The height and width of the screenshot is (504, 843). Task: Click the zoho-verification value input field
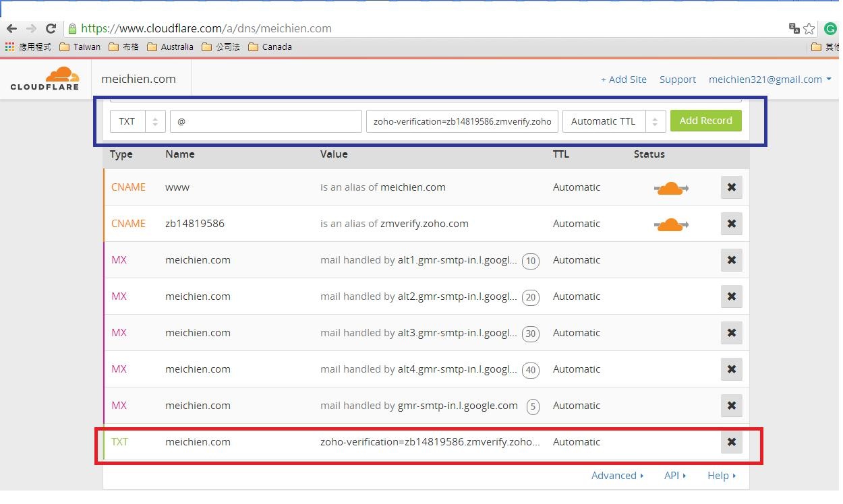(462, 121)
